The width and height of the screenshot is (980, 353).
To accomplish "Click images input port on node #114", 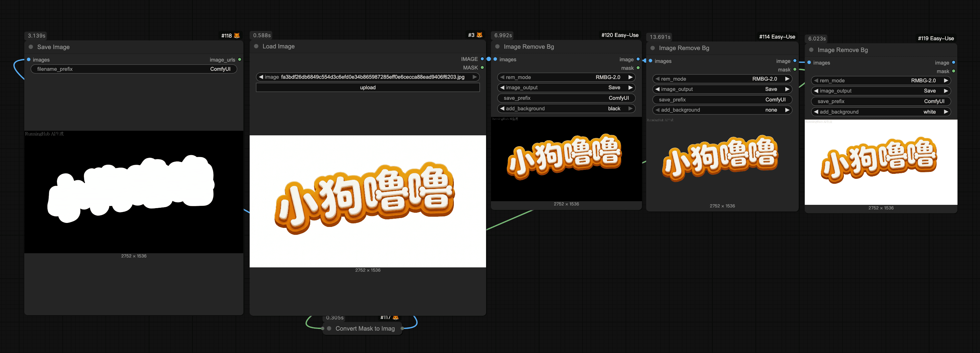I will (650, 61).
